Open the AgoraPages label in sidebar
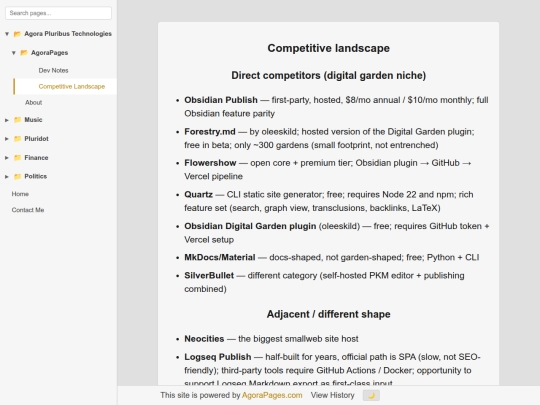540x405 pixels. pyautogui.click(x=50, y=53)
